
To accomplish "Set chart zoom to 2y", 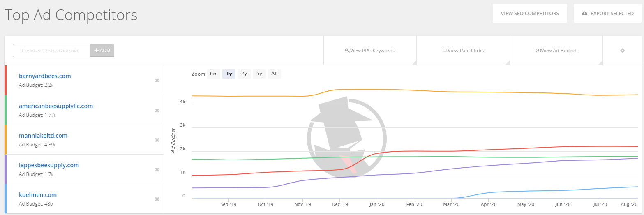I will (244, 74).
